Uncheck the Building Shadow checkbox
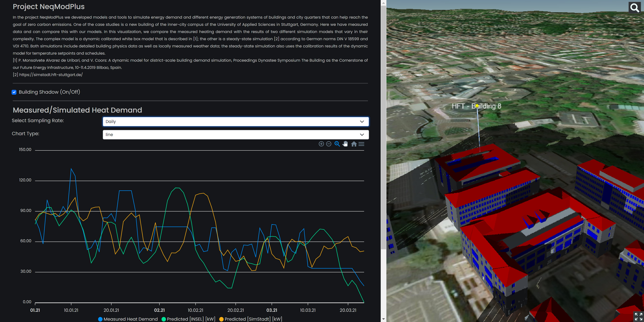Viewport: 644px width, 322px height. click(14, 92)
